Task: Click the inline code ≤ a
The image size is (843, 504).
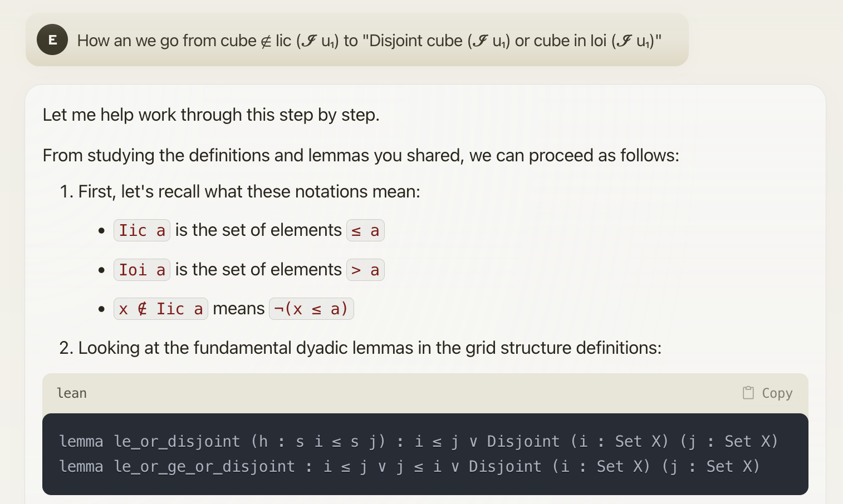Action: (x=365, y=230)
